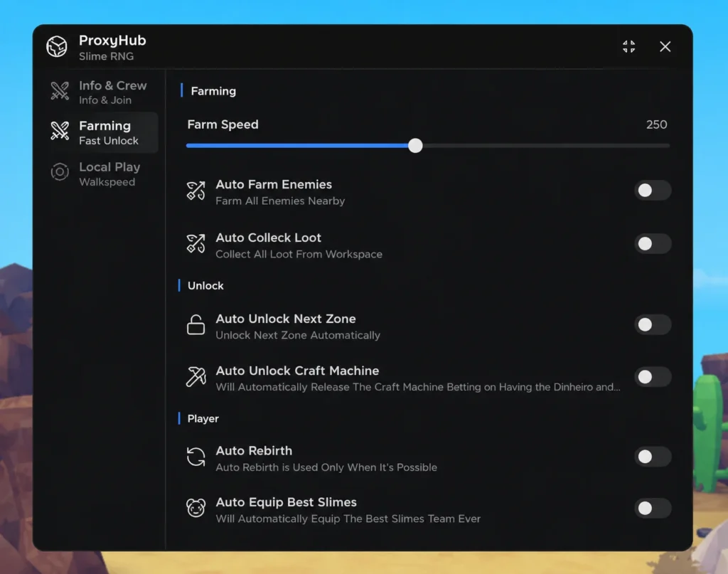Click crossed swords icon beside Info & Crew

pos(60,91)
